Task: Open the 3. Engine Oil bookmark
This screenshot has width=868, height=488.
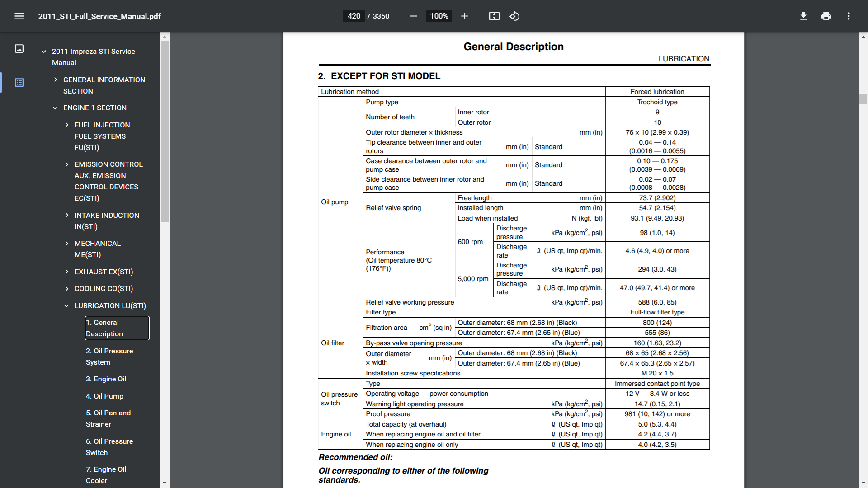Action: click(x=106, y=379)
